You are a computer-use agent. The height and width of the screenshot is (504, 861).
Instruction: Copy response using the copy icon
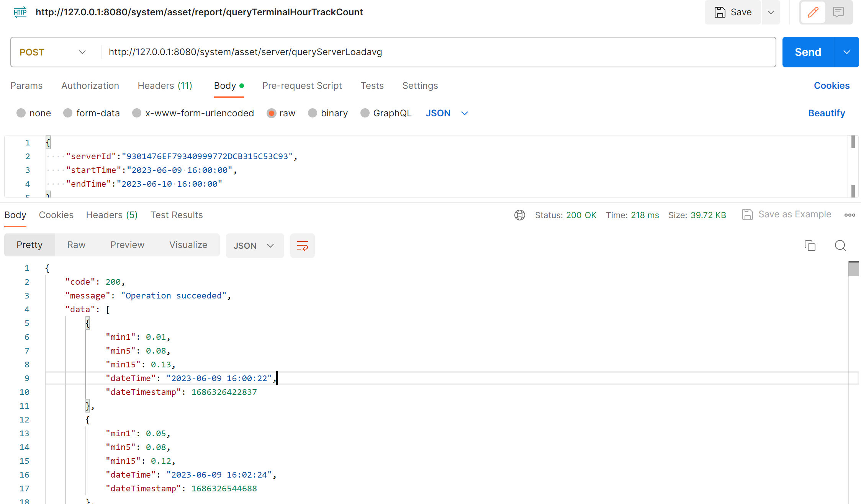pos(810,246)
